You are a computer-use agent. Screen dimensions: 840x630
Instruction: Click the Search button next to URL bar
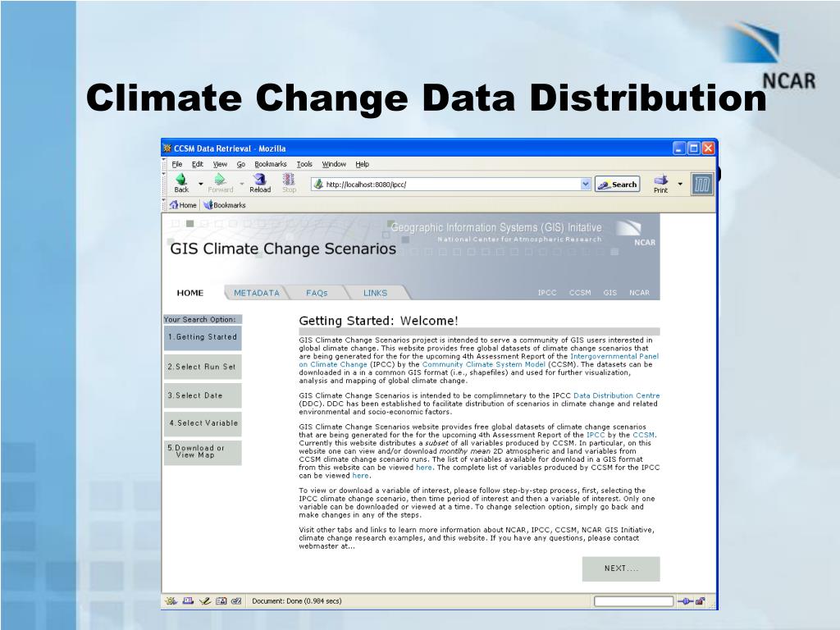pyautogui.click(x=618, y=185)
